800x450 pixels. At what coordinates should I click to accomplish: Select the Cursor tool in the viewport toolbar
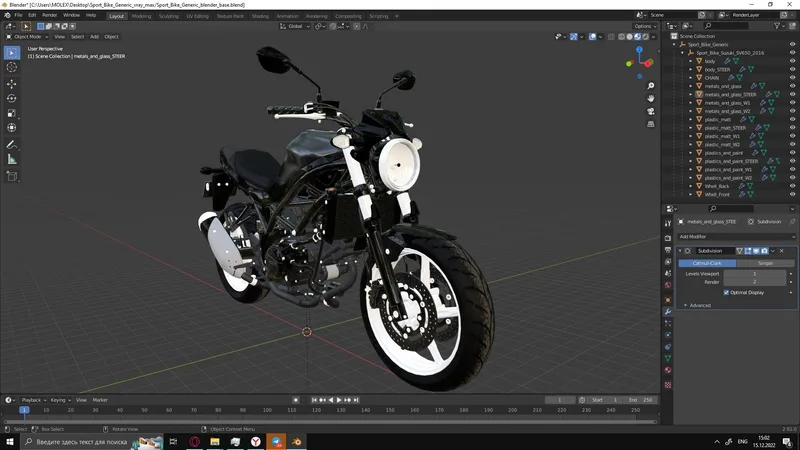[12, 67]
